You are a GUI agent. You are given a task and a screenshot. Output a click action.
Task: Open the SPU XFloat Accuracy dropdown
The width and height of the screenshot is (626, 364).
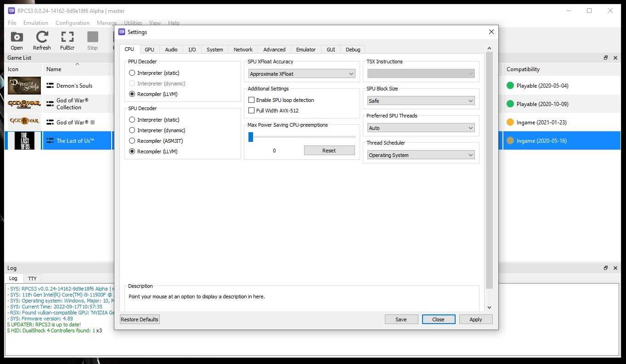click(x=302, y=74)
